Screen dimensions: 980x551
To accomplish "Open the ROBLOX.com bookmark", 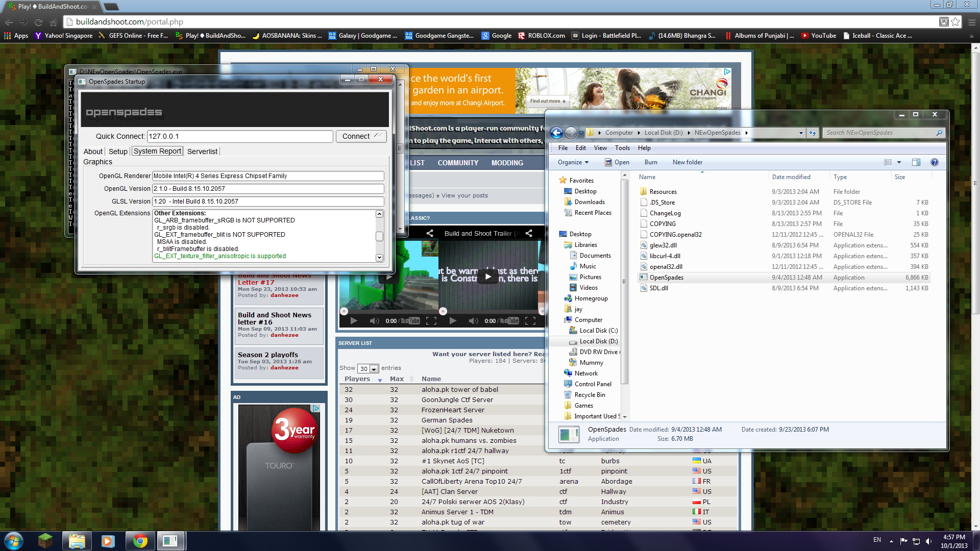I will pos(541,36).
